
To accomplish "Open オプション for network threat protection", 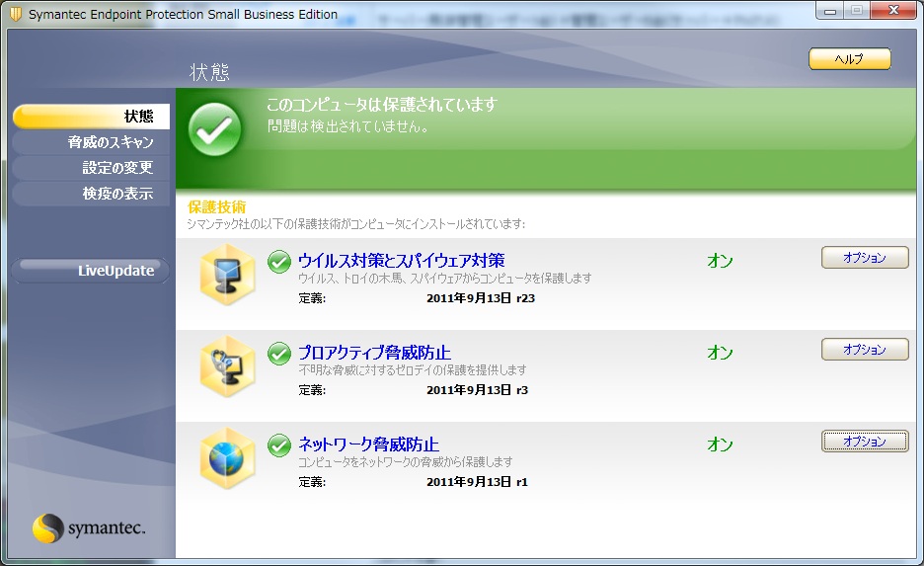I will coord(865,442).
